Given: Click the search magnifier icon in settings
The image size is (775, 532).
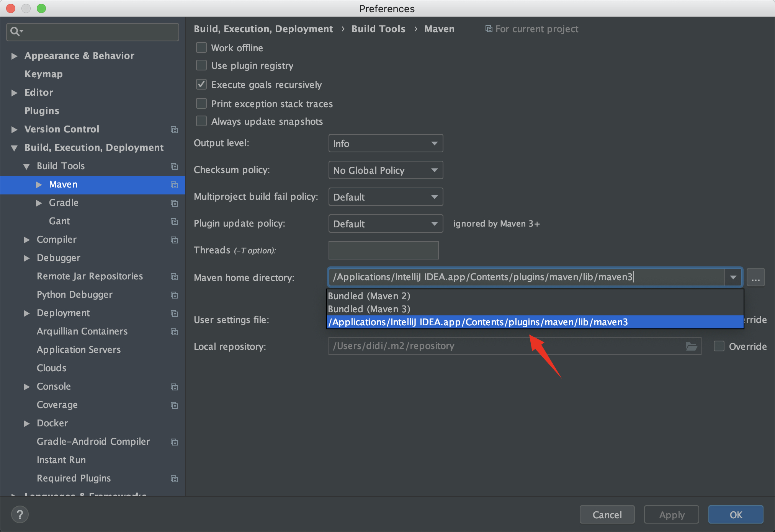Looking at the screenshot, I should click(15, 31).
